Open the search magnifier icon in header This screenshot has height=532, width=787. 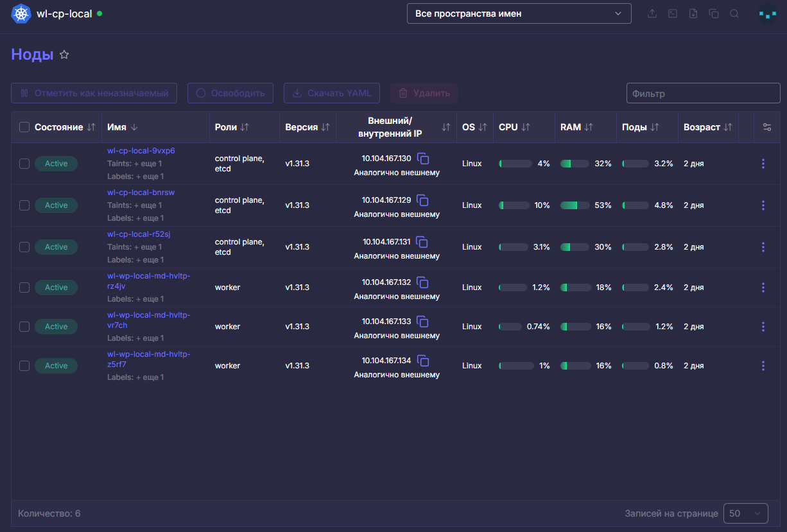[734, 13]
